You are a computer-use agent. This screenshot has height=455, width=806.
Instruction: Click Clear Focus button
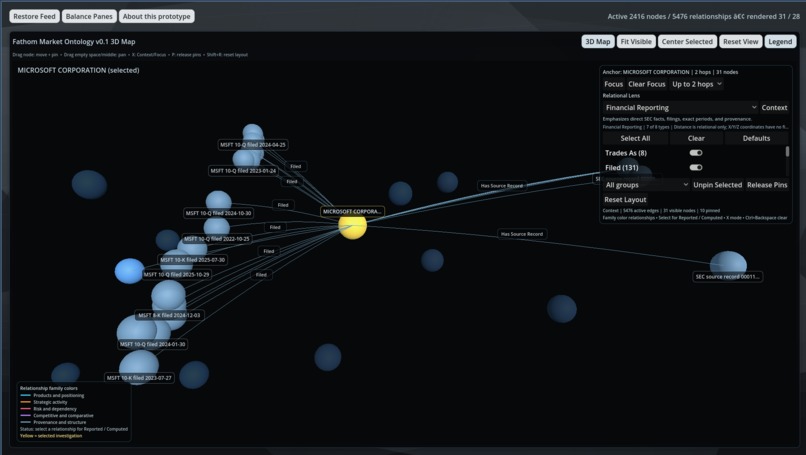(647, 84)
